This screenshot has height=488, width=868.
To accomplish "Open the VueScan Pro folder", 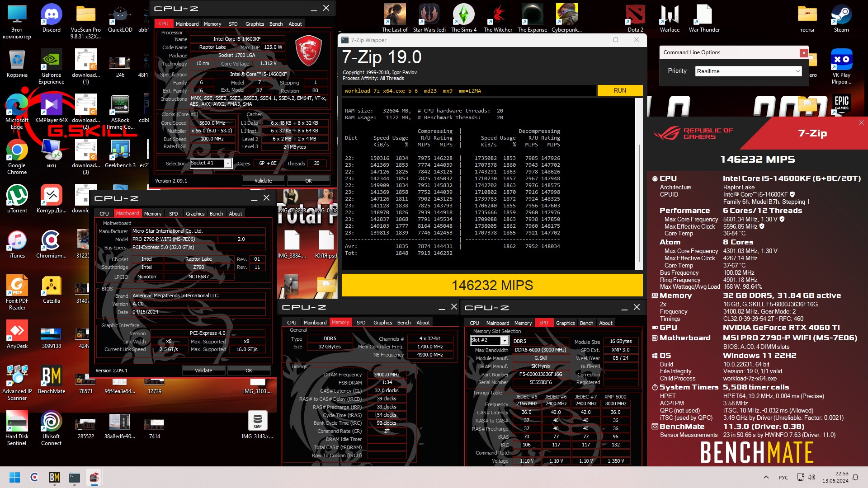I will (x=86, y=22).
